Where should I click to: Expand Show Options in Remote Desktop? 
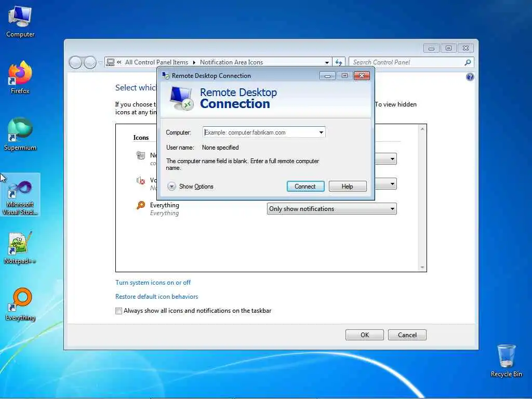[190, 187]
